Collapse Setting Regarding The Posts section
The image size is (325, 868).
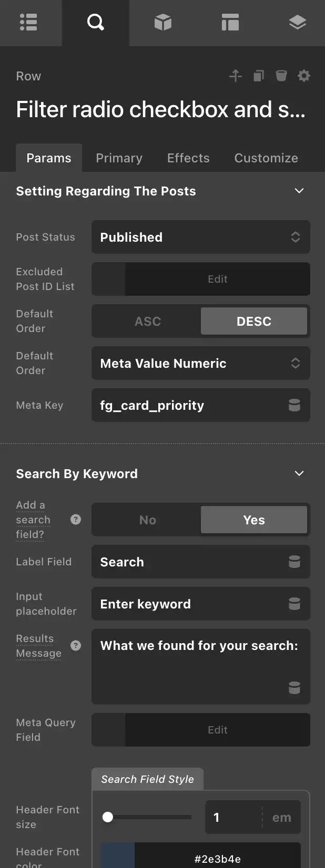(299, 191)
